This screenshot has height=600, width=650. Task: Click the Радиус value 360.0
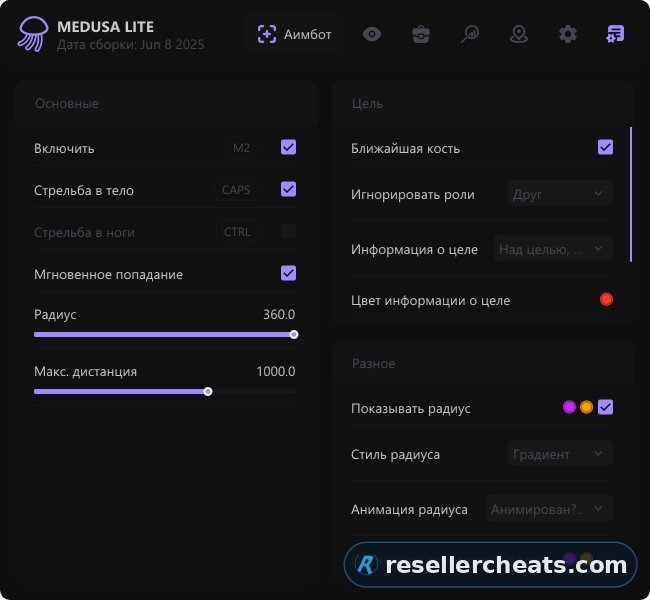click(x=279, y=314)
